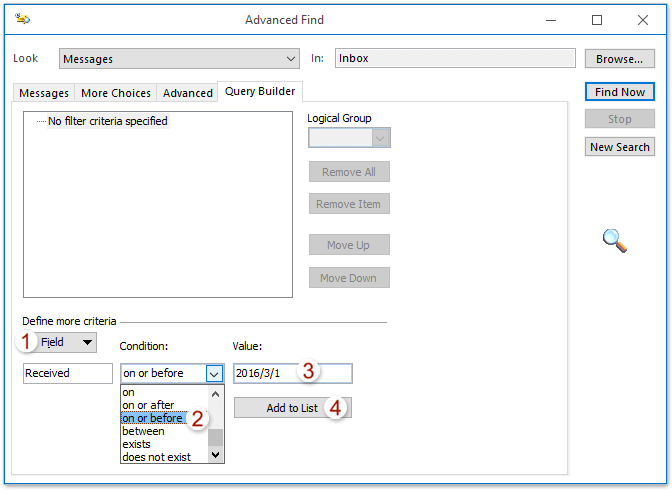Select 'exists' in the condition list

tap(137, 444)
